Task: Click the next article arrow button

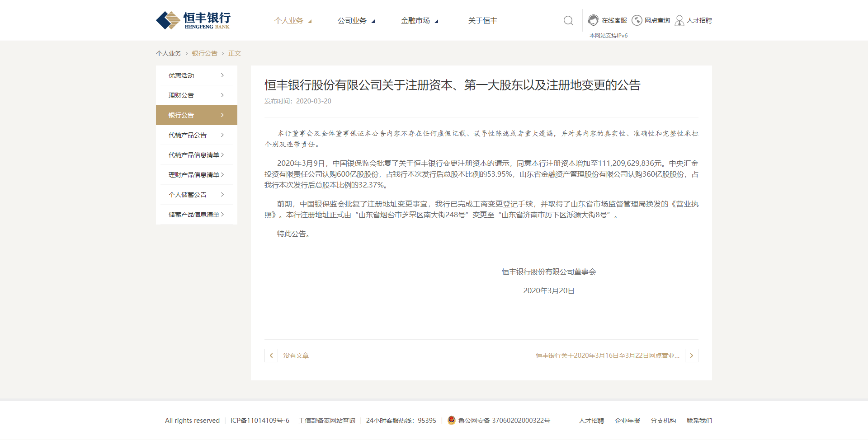Action: 692,356
